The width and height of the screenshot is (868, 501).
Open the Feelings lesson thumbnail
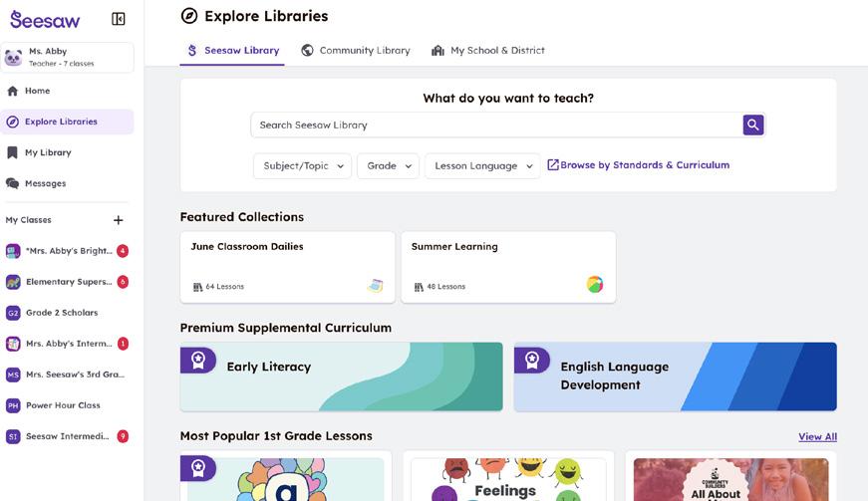point(508,479)
